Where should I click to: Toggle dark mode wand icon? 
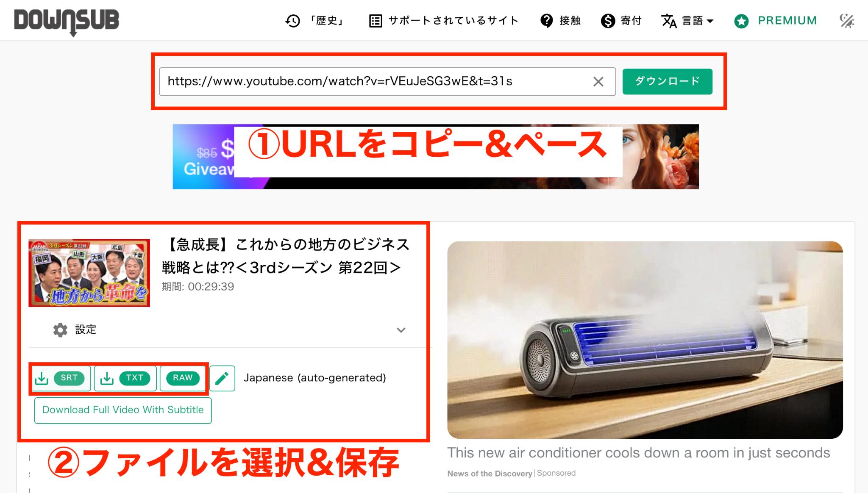[847, 21]
